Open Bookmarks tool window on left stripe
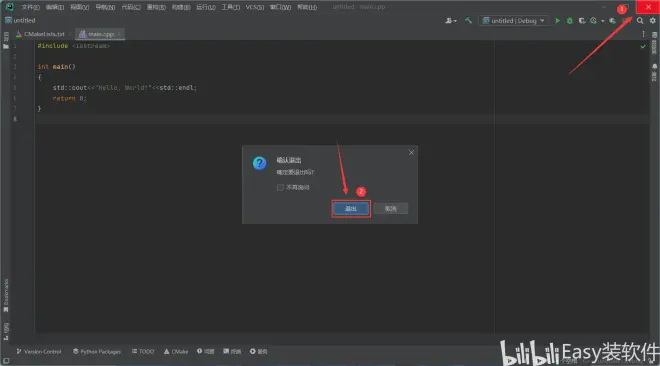This screenshot has height=366, width=660. coord(6,295)
